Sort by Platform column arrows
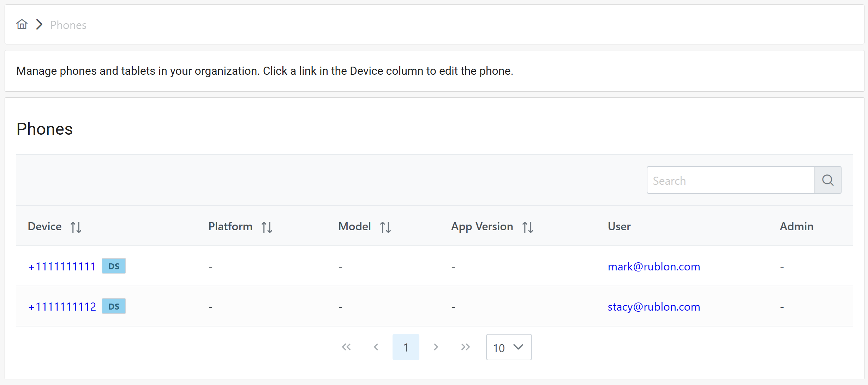 click(267, 227)
